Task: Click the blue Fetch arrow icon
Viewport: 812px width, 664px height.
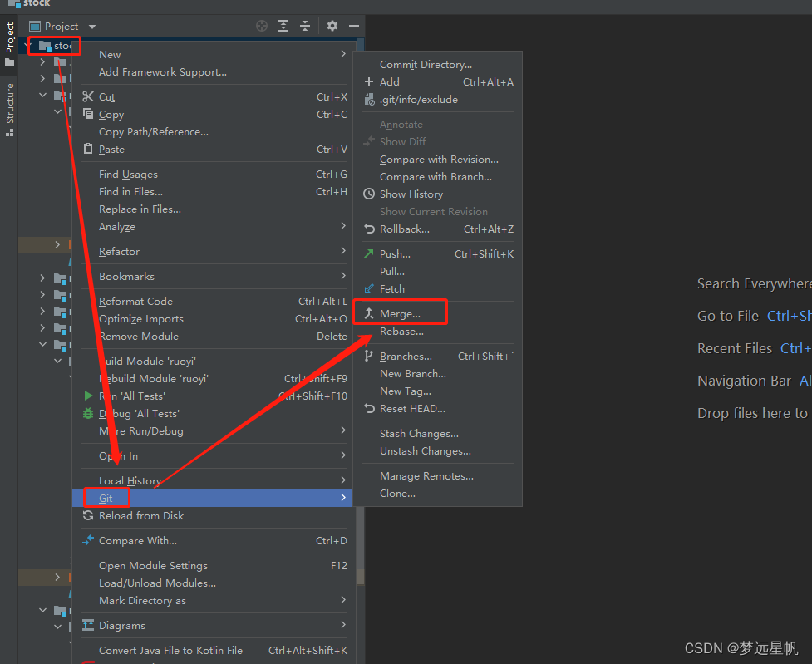Action: (369, 289)
